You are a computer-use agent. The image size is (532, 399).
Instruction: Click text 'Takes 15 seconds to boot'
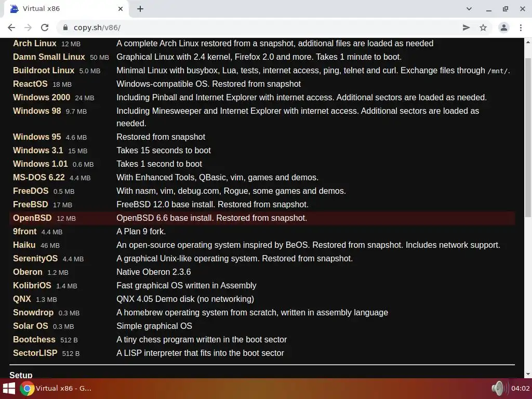click(164, 150)
